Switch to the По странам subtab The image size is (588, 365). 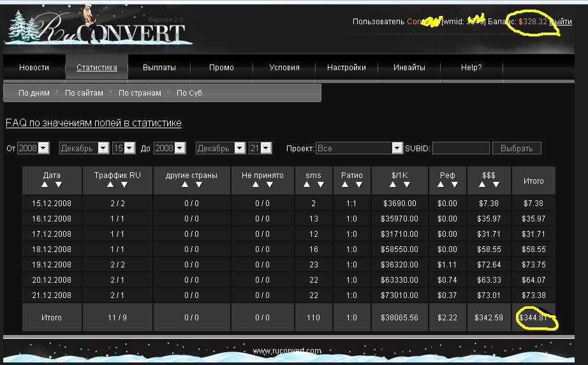(139, 93)
